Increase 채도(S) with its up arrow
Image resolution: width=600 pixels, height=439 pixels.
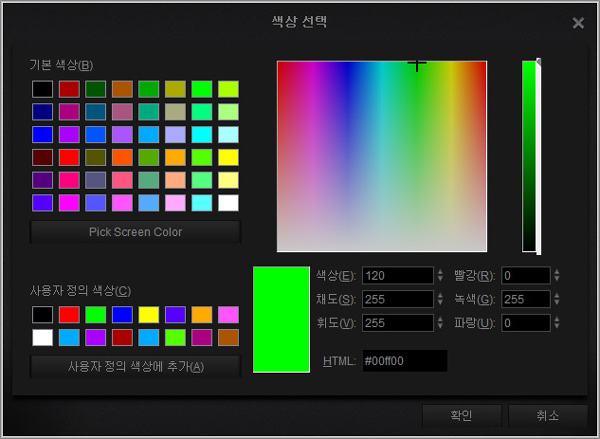click(x=440, y=295)
